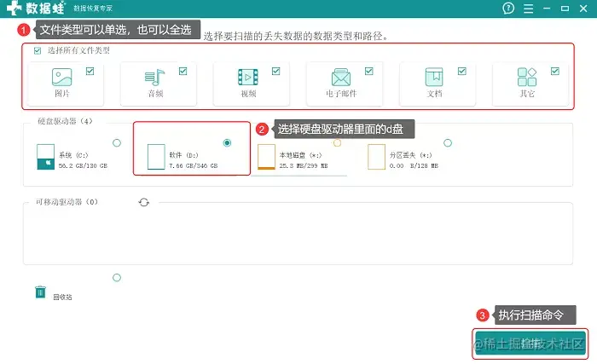Click the 软件 (D:) drive name text

coord(184,155)
